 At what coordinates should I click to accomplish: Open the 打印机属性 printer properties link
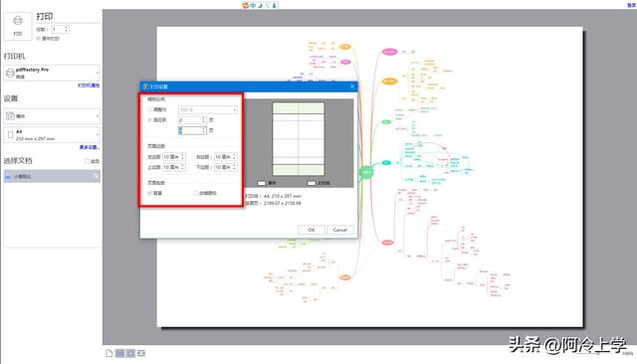89,86
